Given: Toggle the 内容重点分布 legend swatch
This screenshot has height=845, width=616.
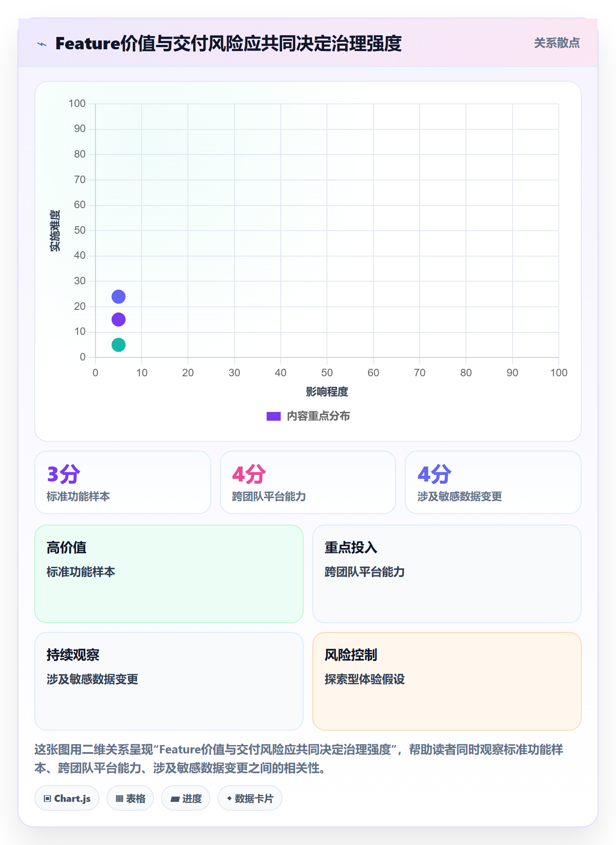Looking at the screenshot, I should click(x=274, y=416).
